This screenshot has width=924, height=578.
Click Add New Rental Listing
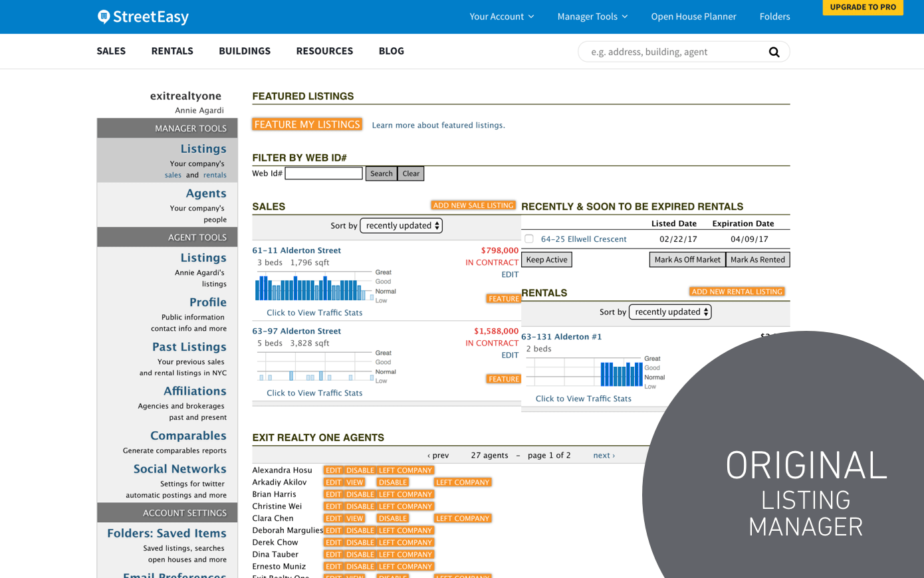[737, 292]
